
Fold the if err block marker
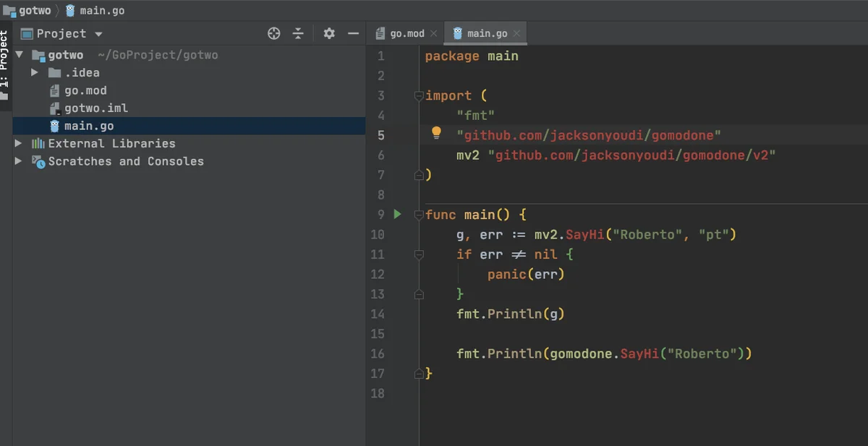pos(418,254)
